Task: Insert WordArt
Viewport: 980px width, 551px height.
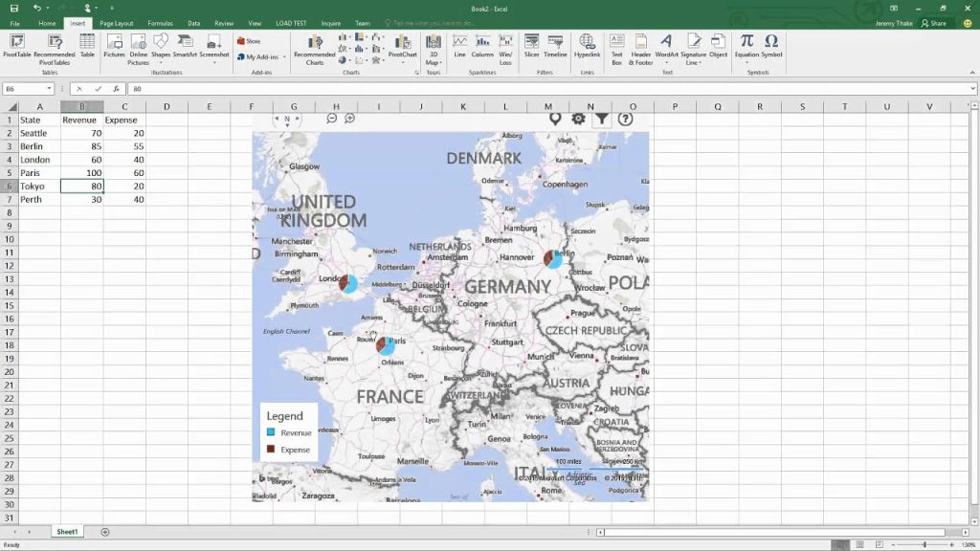Action: 668,46
